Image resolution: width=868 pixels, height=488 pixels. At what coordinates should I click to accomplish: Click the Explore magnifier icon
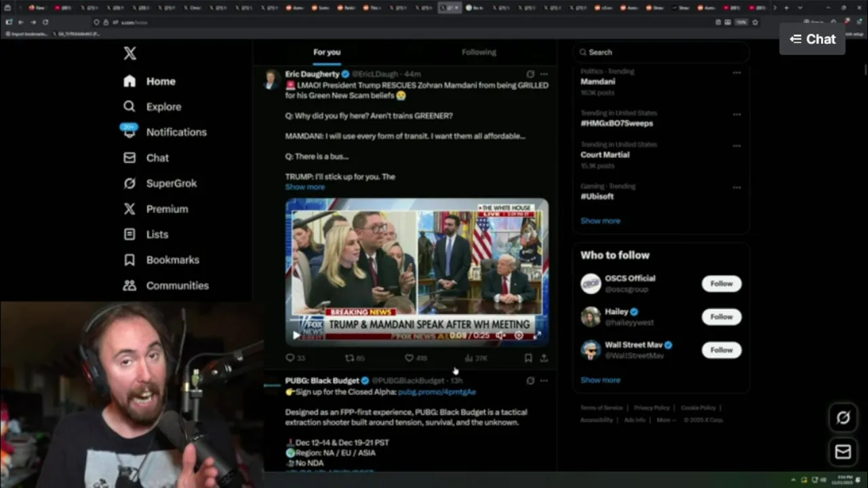[x=130, y=106]
